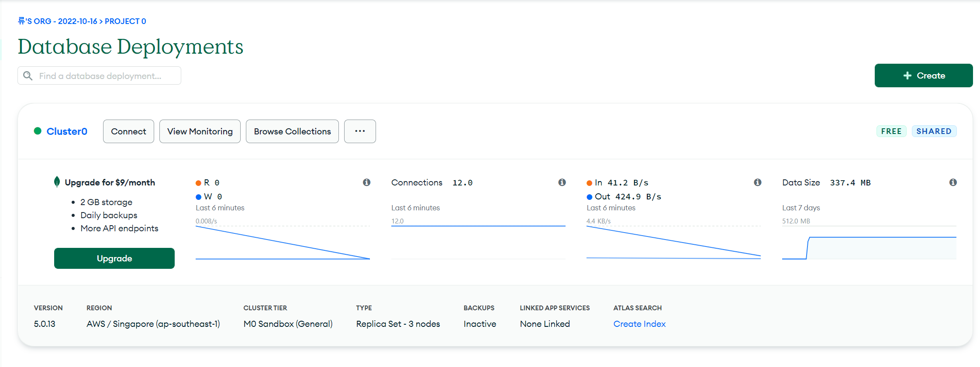Click the FREE badge
The image size is (980, 367).
[891, 131]
